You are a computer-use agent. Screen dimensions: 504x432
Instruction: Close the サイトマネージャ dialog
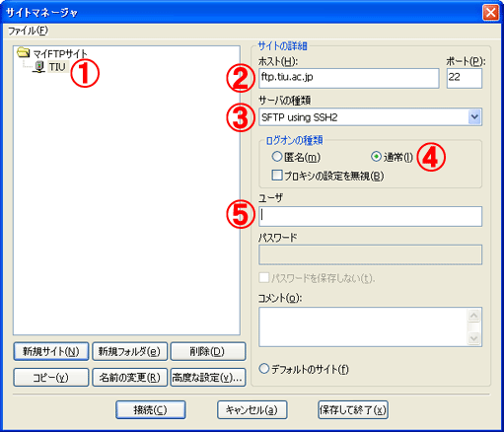coord(490,13)
